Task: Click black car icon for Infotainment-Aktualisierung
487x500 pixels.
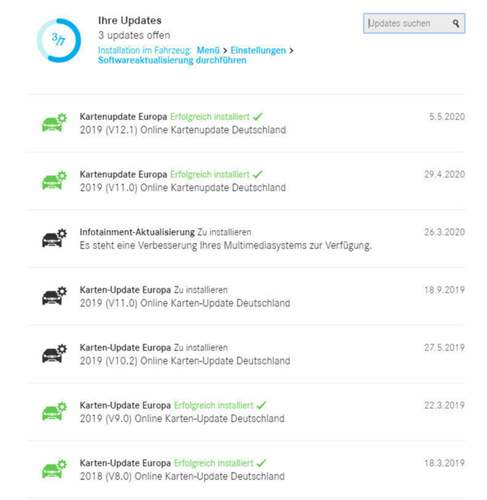Action: (x=54, y=238)
